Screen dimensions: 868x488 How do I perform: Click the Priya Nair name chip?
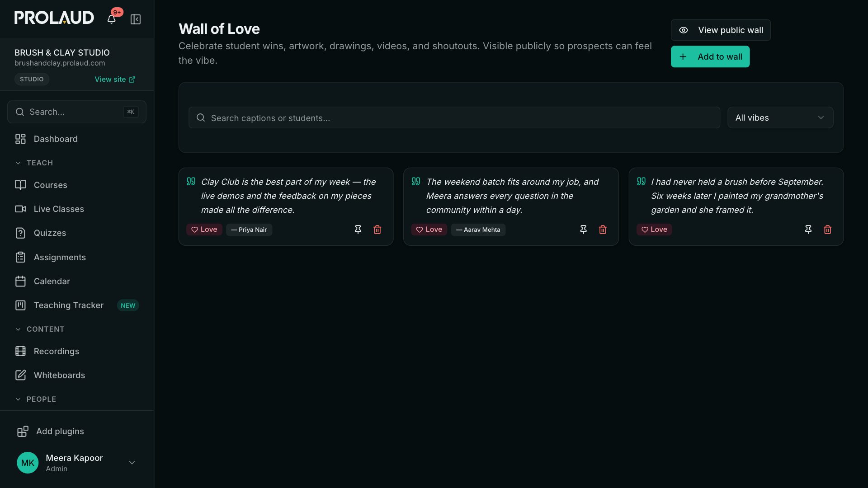(249, 230)
